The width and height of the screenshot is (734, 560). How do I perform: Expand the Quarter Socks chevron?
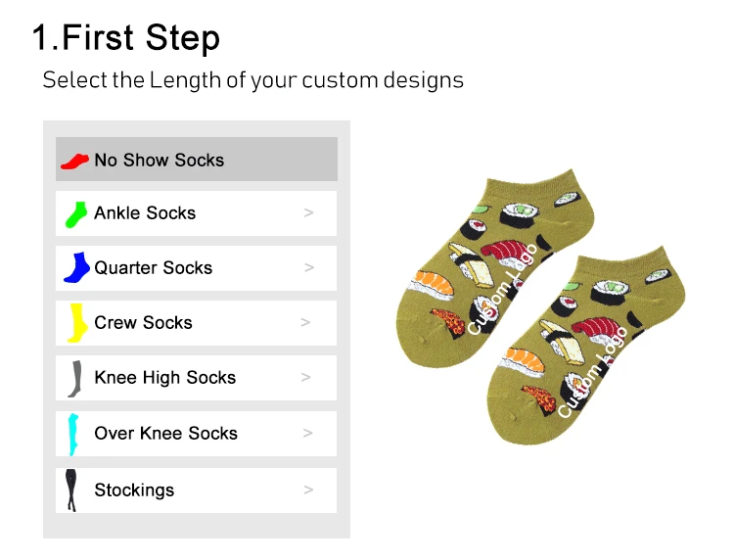309,267
